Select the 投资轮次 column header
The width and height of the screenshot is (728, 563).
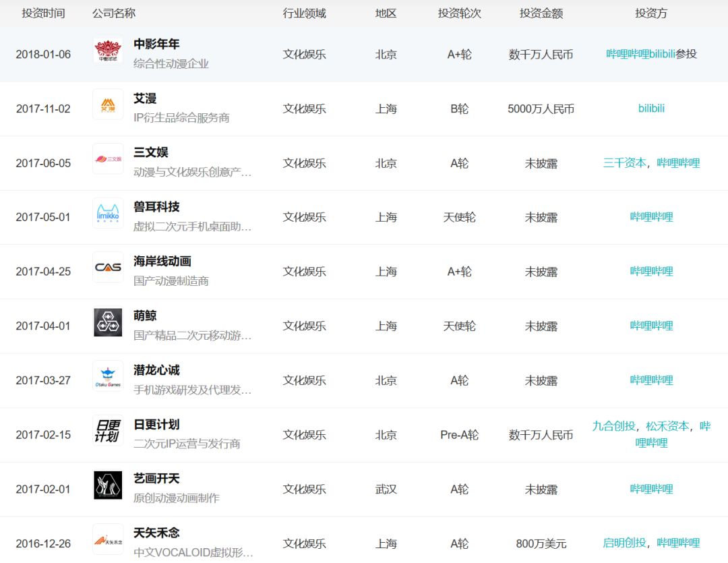point(460,13)
